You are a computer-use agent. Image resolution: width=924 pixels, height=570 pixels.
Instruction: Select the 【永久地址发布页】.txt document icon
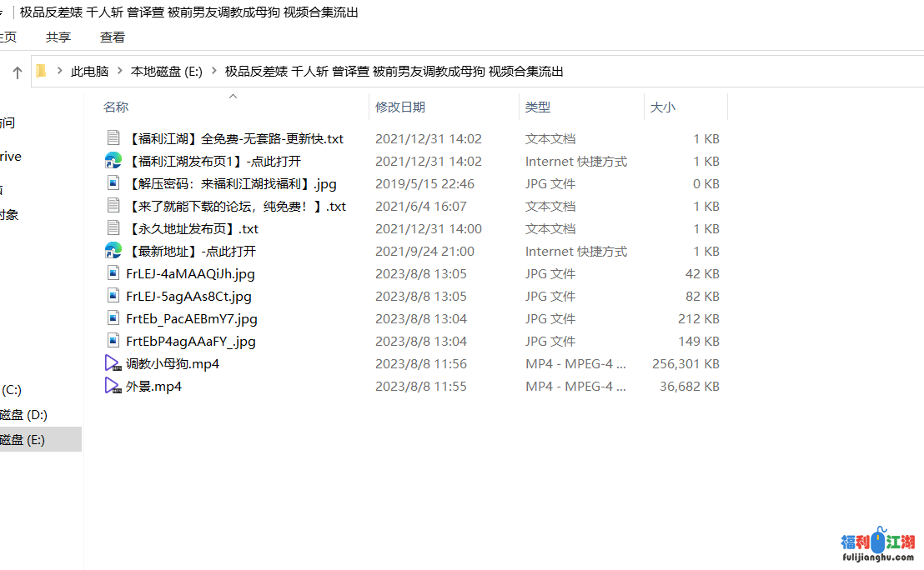point(113,228)
